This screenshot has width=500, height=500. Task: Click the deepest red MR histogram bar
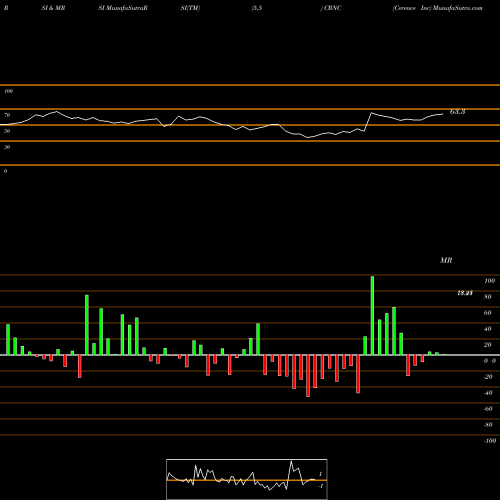click(308, 376)
